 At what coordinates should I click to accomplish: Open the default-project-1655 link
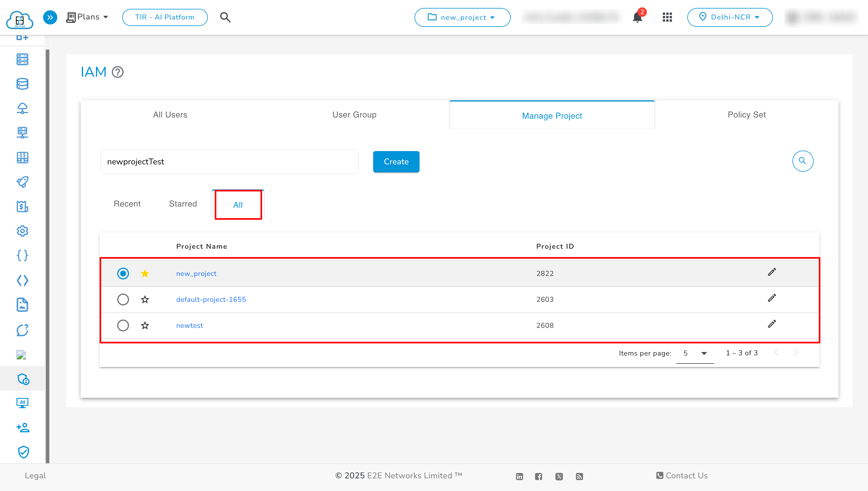[211, 299]
